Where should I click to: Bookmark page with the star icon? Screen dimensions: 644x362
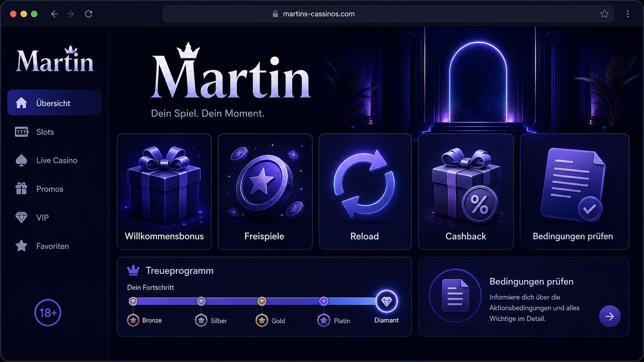(604, 14)
